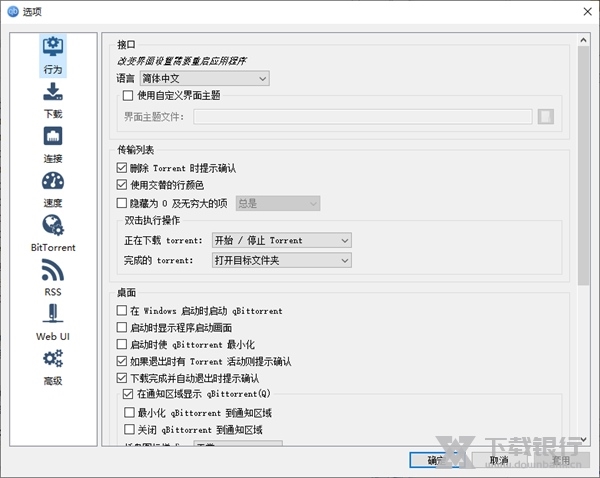Select the Web UI tab label

point(53,336)
